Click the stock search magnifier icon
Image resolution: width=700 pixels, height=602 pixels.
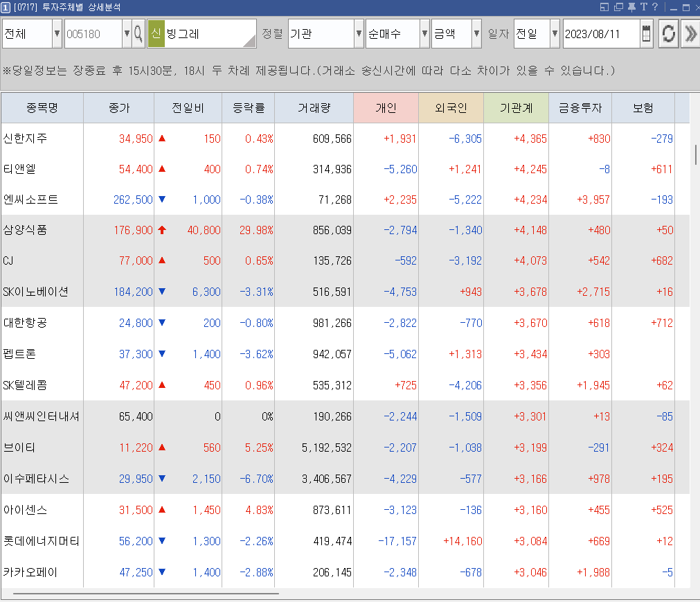point(138,34)
